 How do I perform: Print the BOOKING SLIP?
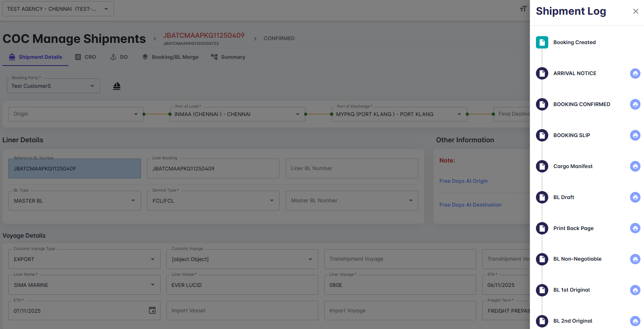635,135
